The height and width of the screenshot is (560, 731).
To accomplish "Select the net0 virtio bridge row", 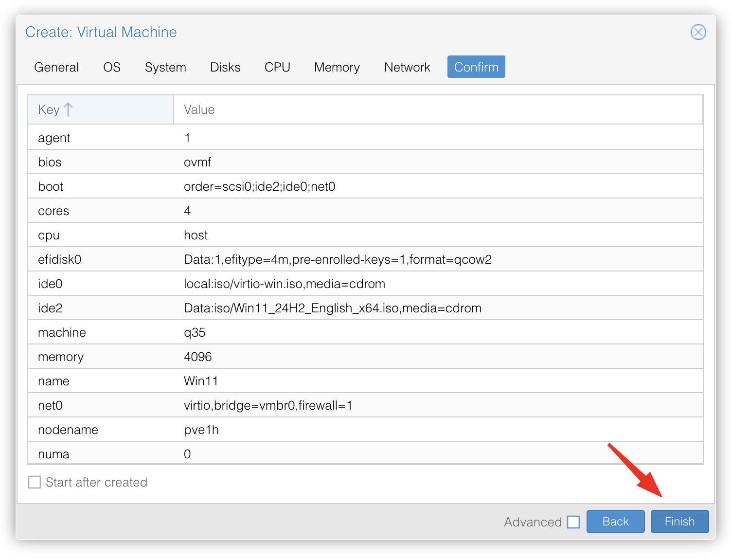I will [x=268, y=405].
